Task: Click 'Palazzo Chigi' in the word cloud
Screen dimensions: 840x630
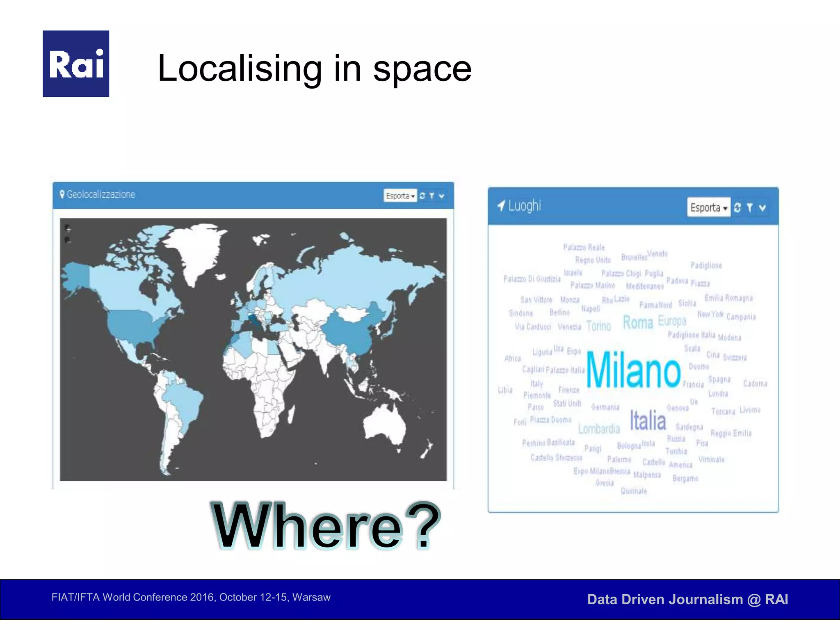Action: 621,274
